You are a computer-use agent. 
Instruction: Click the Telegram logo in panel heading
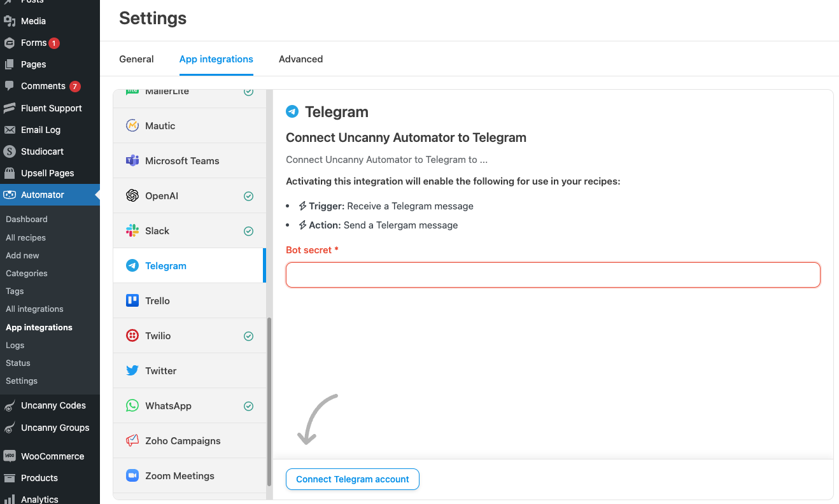[x=292, y=112]
